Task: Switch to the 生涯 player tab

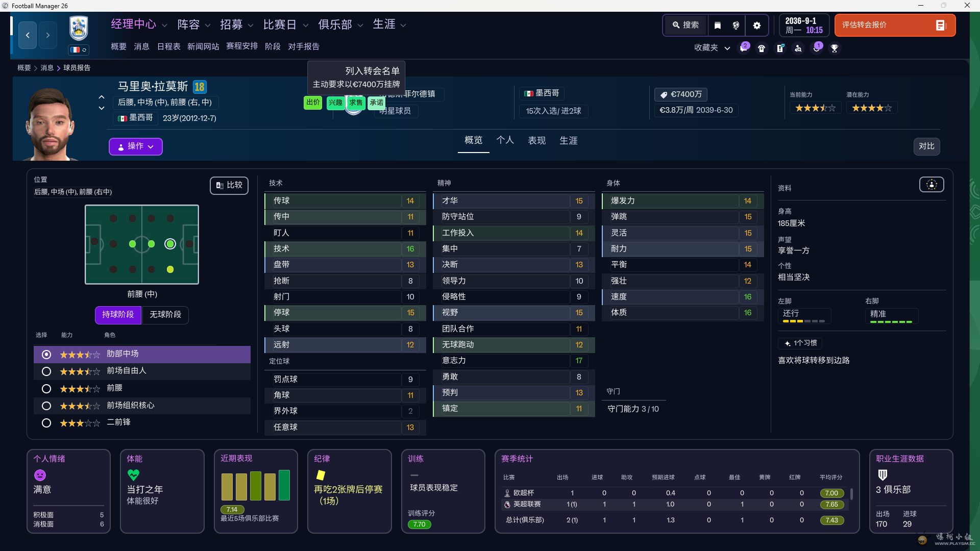Action: point(568,140)
